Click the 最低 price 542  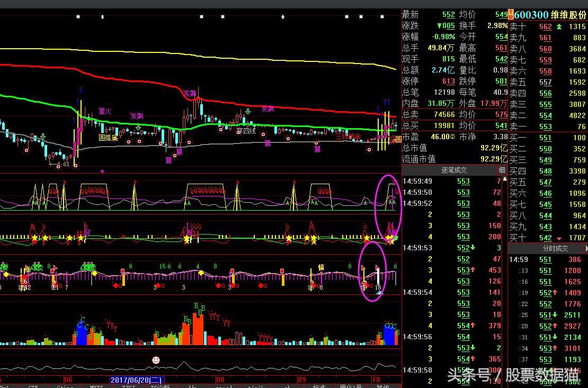point(501,59)
